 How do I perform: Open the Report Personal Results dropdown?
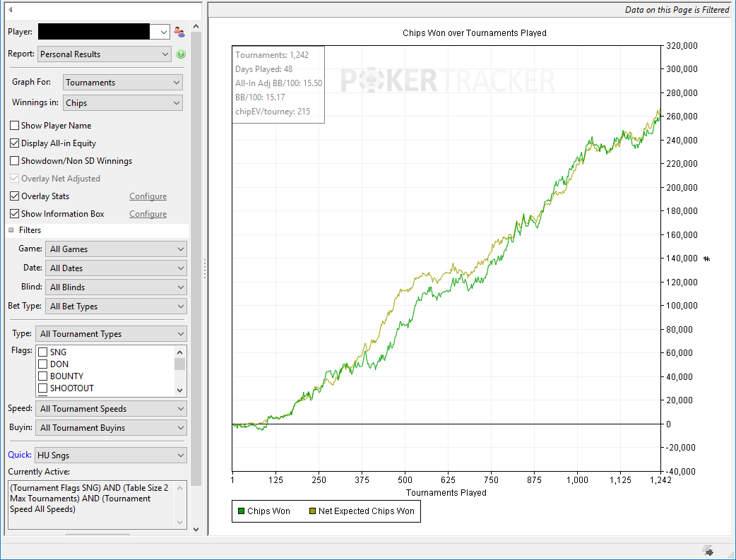pos(105,54)
